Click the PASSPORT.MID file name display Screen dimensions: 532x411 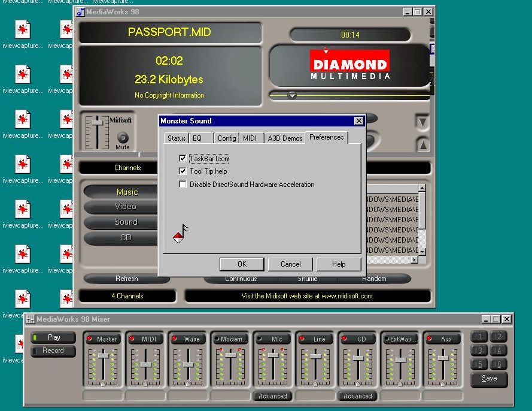point(169,32)
